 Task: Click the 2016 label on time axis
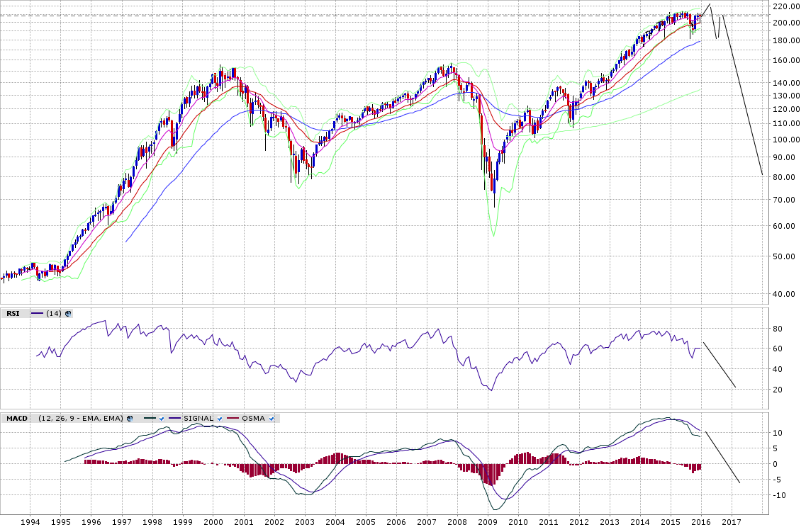pyautogui.click(x=701, y=522)
